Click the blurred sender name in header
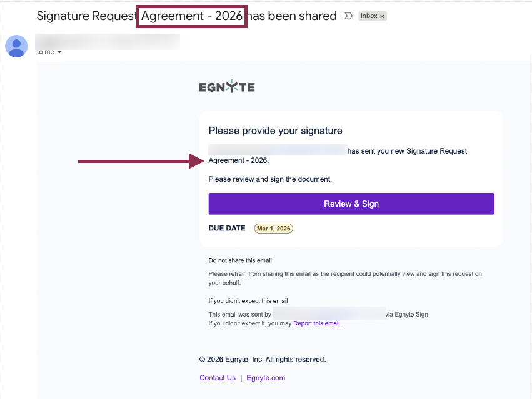 pos(108,41)
